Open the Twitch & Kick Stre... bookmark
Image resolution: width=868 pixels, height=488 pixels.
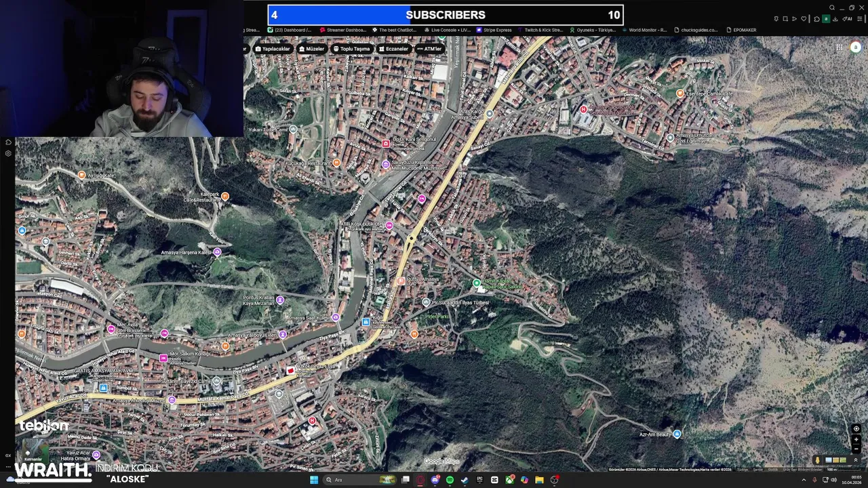540,30
